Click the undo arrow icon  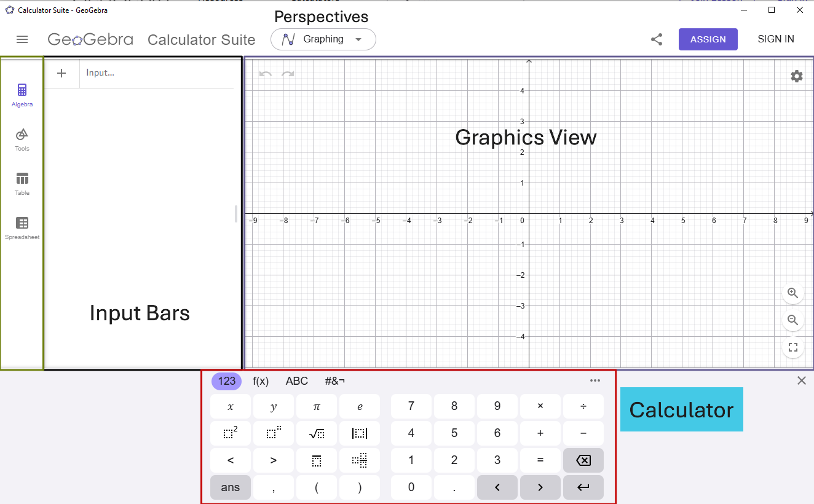point(264,73)
